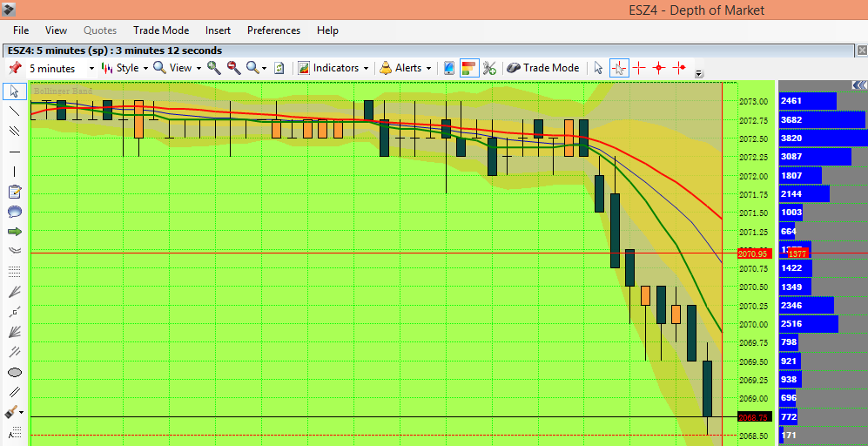The width and height of the screenshot is (868, 446).
Task: Click the percent add icon
Action: 488,68
